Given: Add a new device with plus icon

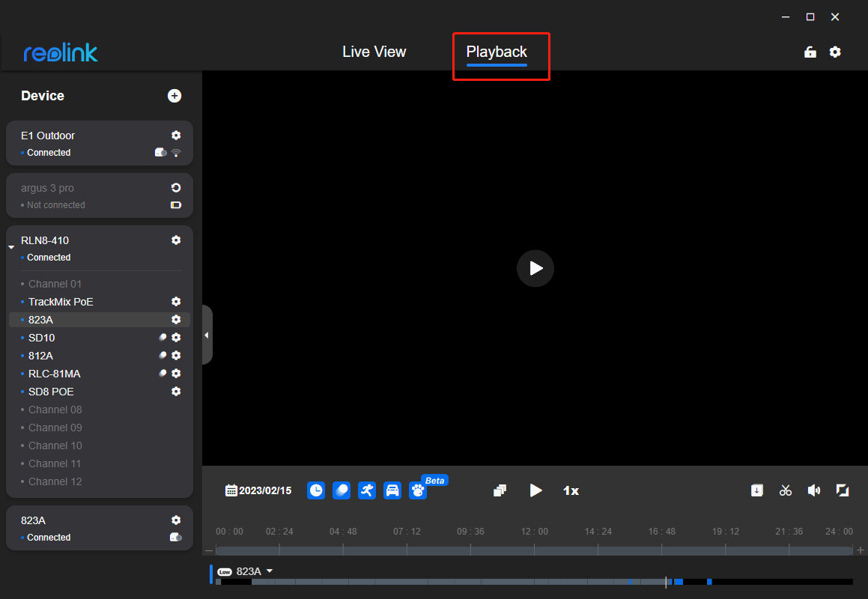Looking at the screenshot, I should point(174,96).
